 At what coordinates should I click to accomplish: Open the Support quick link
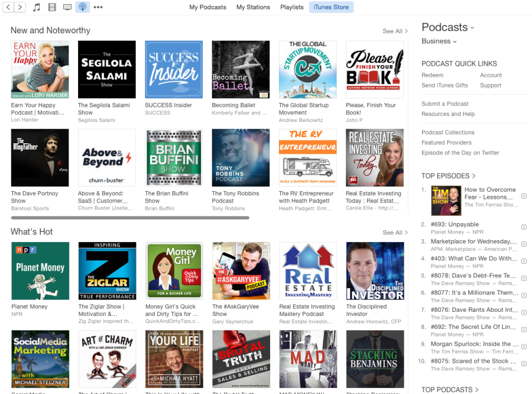click(x=490, y=85)
